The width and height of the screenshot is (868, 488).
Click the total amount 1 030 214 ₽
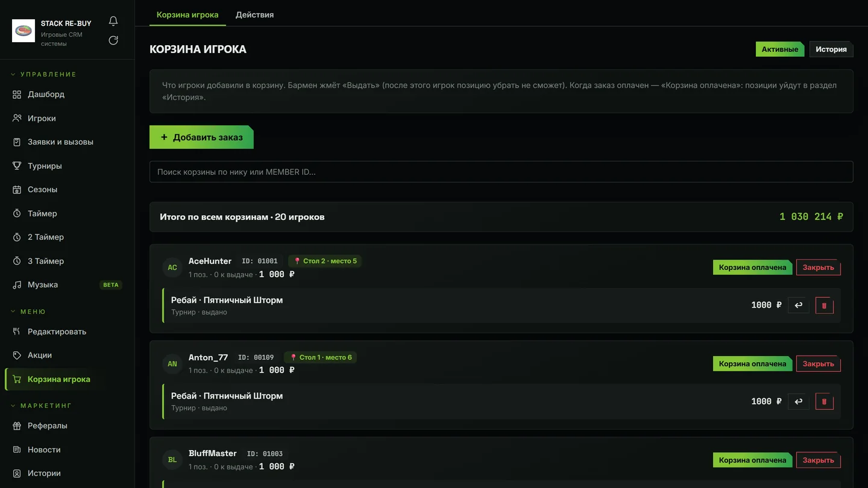coord(811,217)
